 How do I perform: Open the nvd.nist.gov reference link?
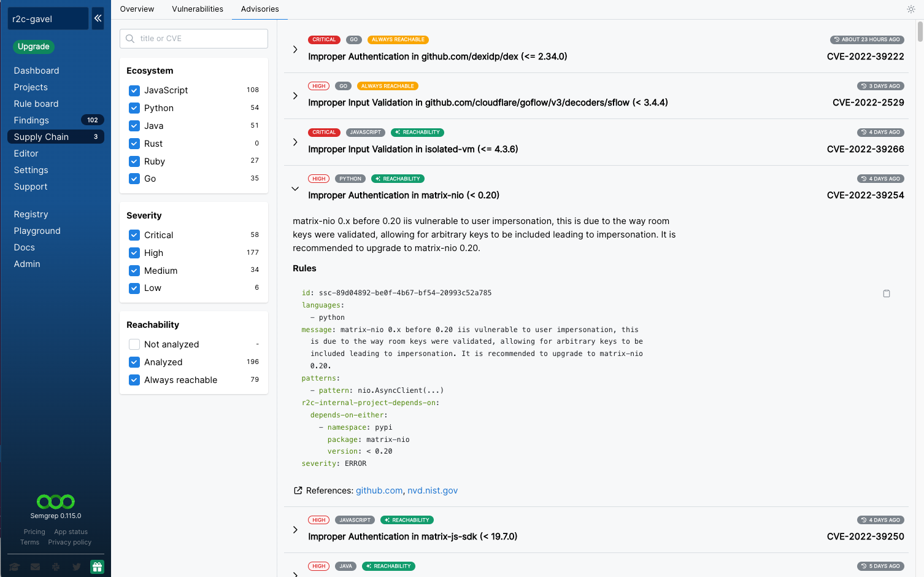click(x=433, y=490)
